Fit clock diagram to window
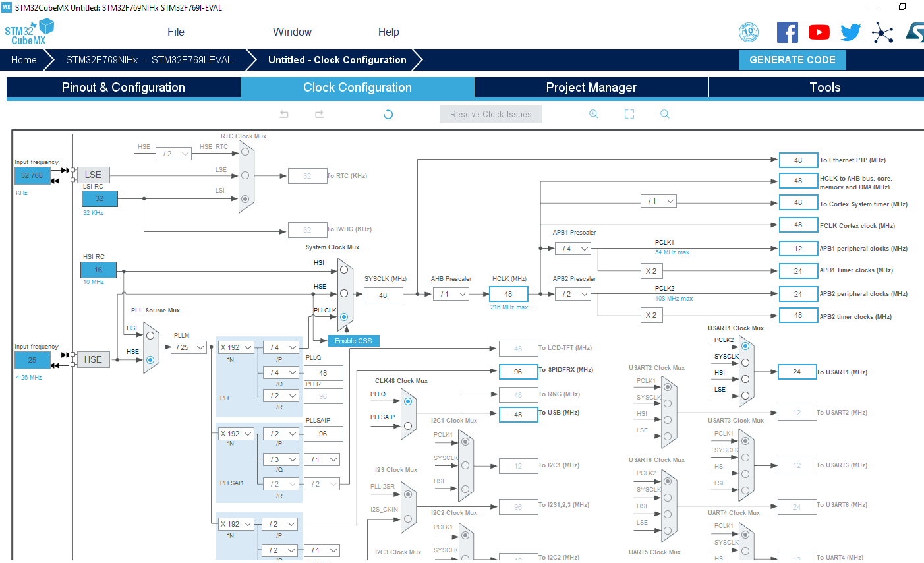Image resolution: width=924 pixels, height=563 pixels. pos(629,114)
